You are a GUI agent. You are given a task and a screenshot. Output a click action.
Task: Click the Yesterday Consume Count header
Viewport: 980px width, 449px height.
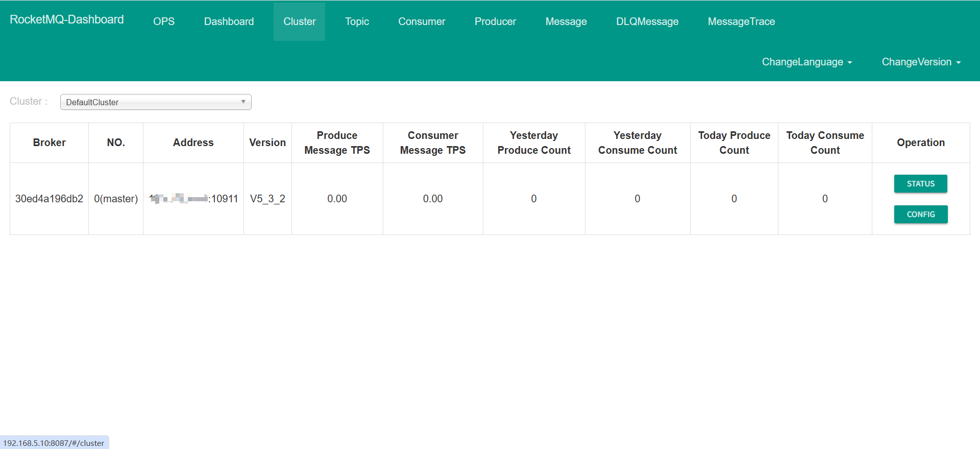point(638,143)
